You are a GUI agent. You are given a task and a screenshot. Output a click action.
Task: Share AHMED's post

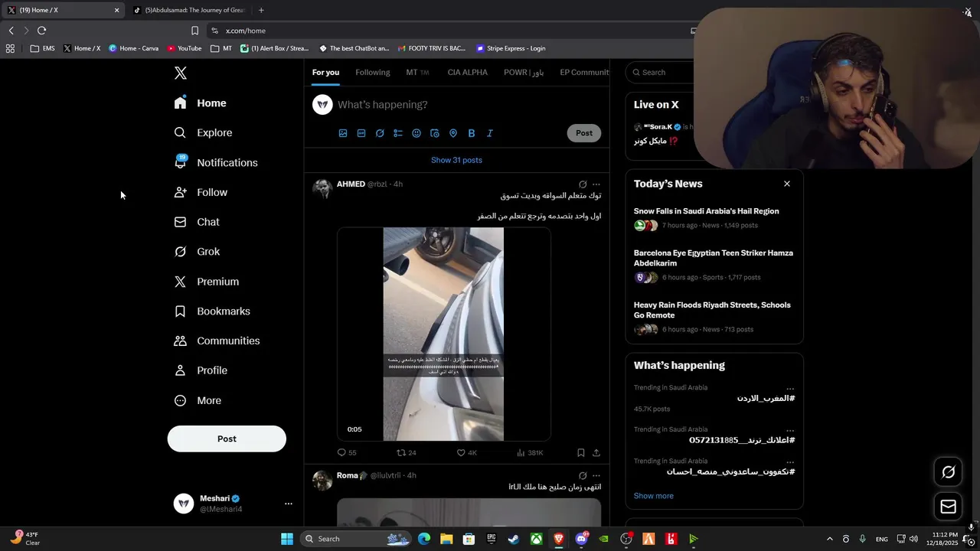click(x=596, y=453)
